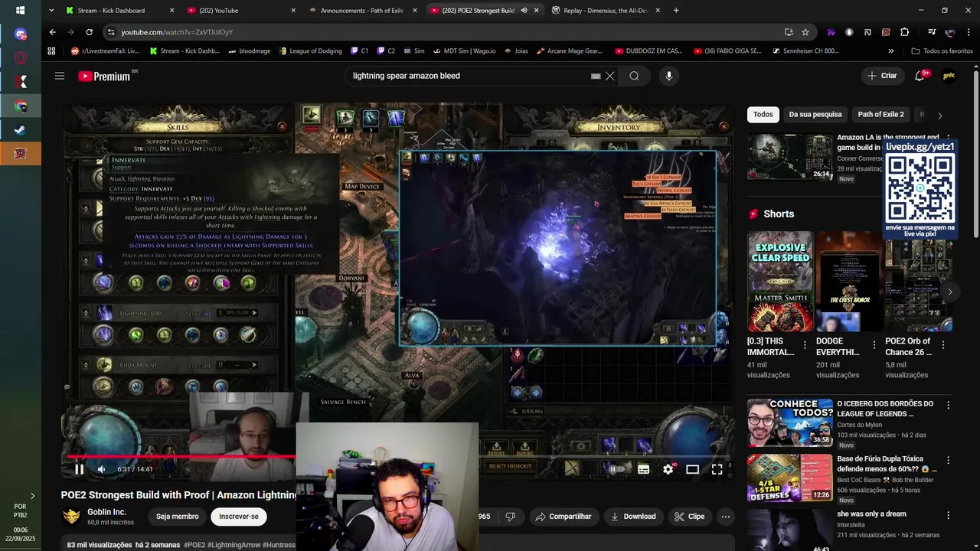Select the Todos filter chip
This screenshot has height=551, width=980.
click(763, 114)
